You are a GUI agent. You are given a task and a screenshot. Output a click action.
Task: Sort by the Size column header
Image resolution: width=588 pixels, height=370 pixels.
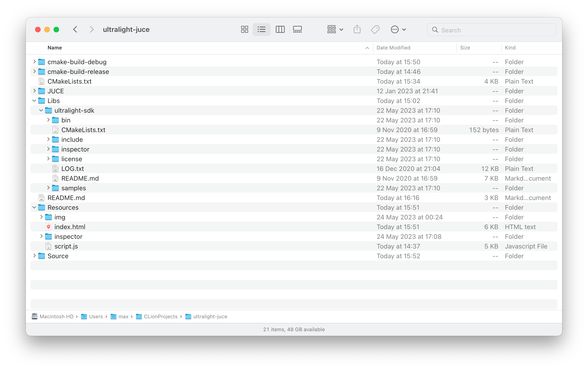click(x=465, y=48)
